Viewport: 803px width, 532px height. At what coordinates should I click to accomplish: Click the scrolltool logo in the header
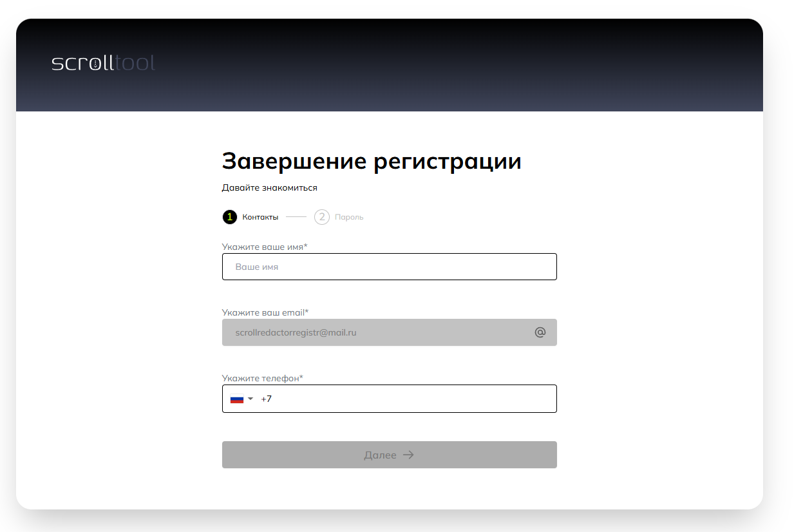click(103, 63)
